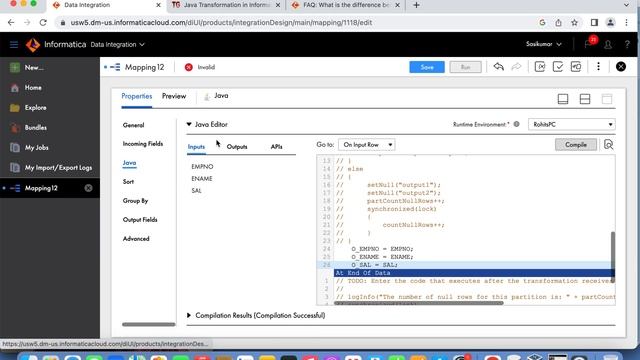Open the Data Integration product dropdown

click(x=118, y=44)
